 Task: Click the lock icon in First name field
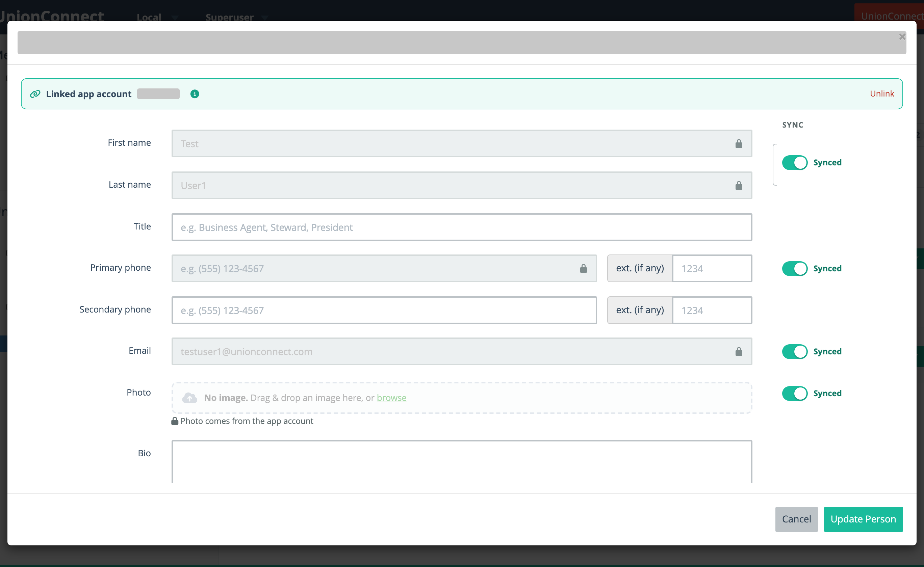tap(739, 144)
